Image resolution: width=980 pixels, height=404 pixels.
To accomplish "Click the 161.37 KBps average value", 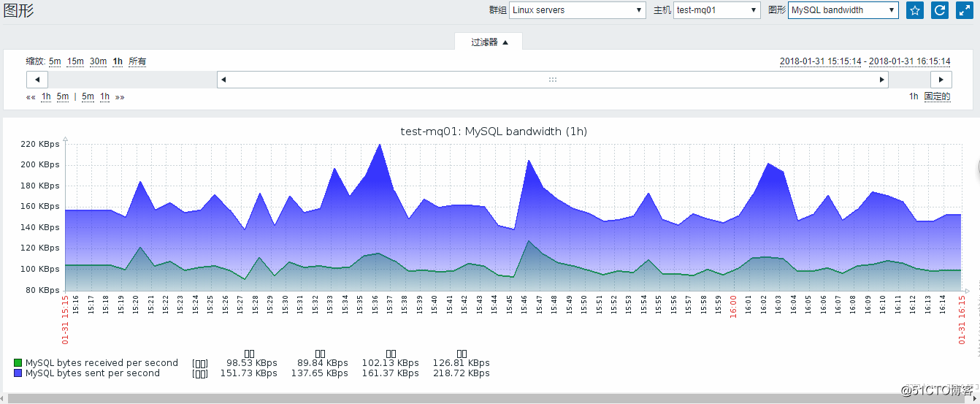I will point(391,373).
